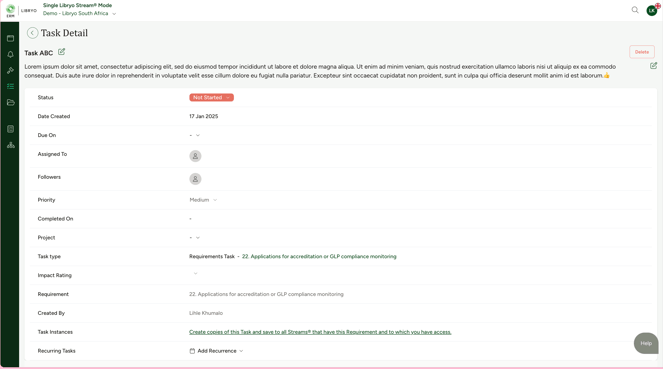Go back using the Task Detail arrow

point(32,33)
